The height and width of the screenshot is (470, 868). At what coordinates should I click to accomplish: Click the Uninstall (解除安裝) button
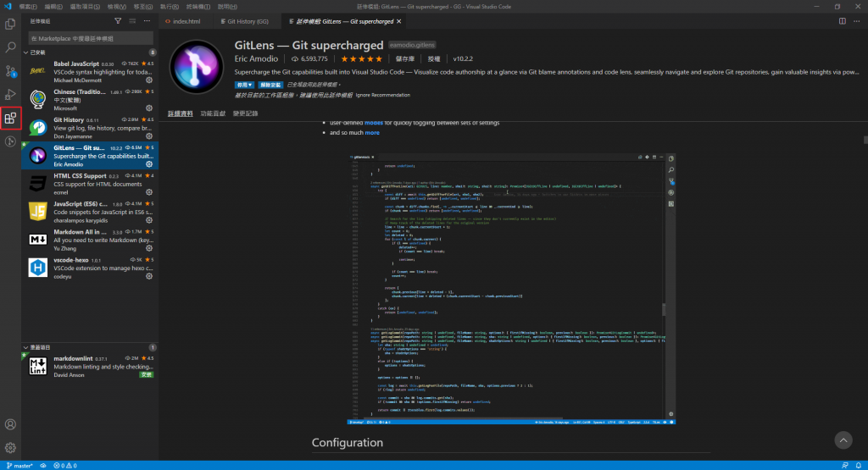(x=270, y=85)
